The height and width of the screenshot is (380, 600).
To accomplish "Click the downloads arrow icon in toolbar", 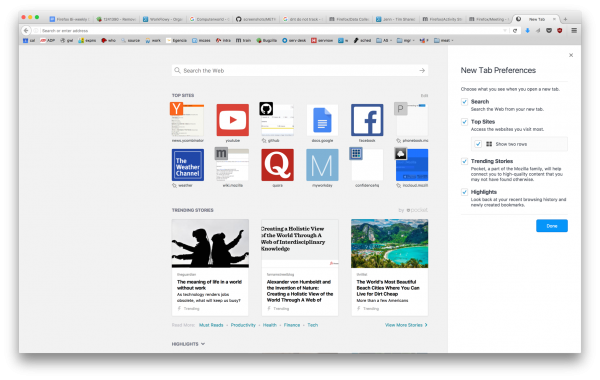I will click(x=527, y=31).
